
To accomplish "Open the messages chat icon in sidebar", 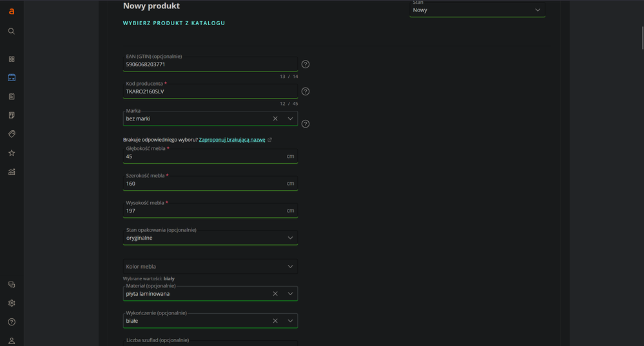I will point(12,284).
